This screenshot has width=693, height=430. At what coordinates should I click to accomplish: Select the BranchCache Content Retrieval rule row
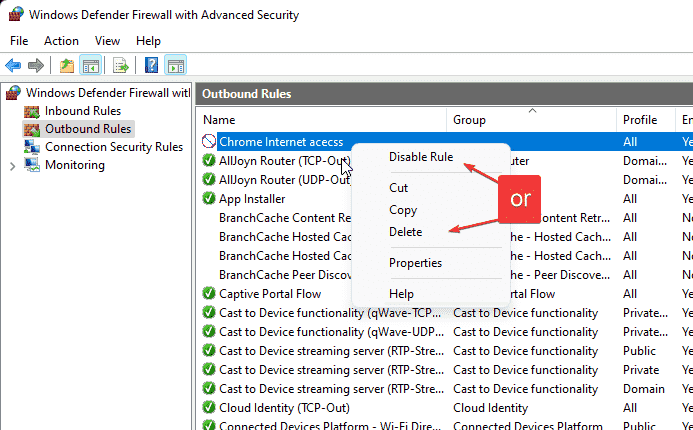(x=285, y=218)
